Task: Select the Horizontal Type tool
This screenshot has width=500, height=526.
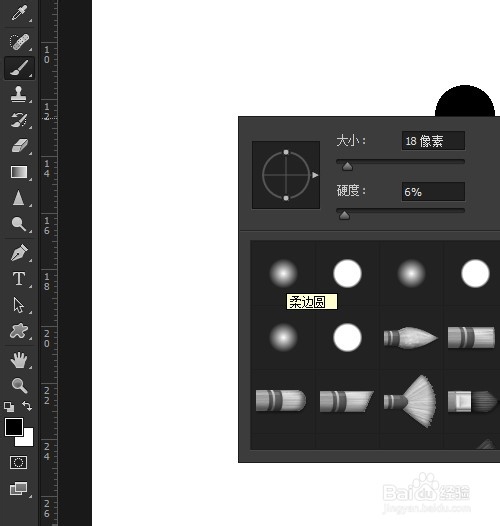Action: click(19, 279)
